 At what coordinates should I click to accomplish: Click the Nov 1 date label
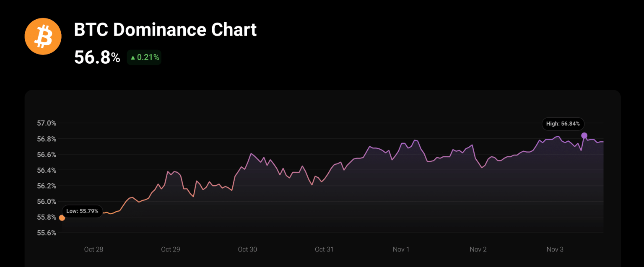[x=401, y=249]
